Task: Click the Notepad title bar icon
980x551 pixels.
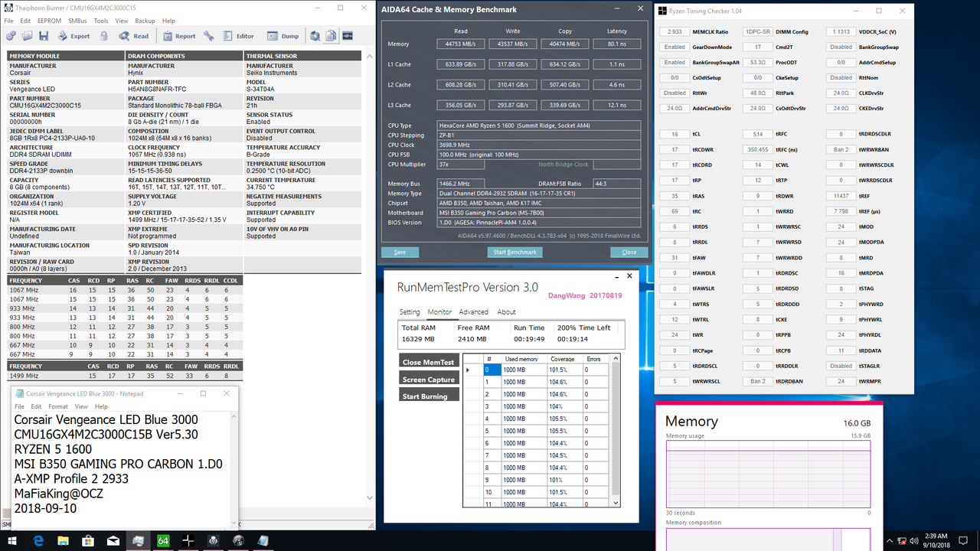Action: coord(20,393)
